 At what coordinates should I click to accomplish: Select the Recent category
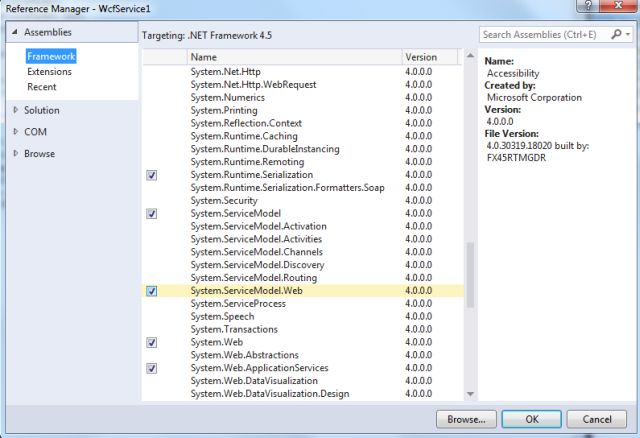pyautogui.click(x=42, y=87)
